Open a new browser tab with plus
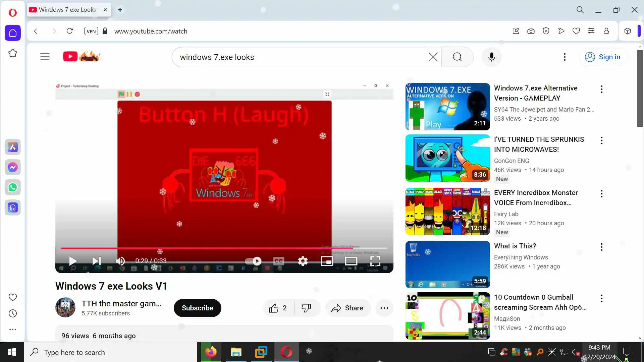This screenshot has height=362, width=644. point(120,10)
